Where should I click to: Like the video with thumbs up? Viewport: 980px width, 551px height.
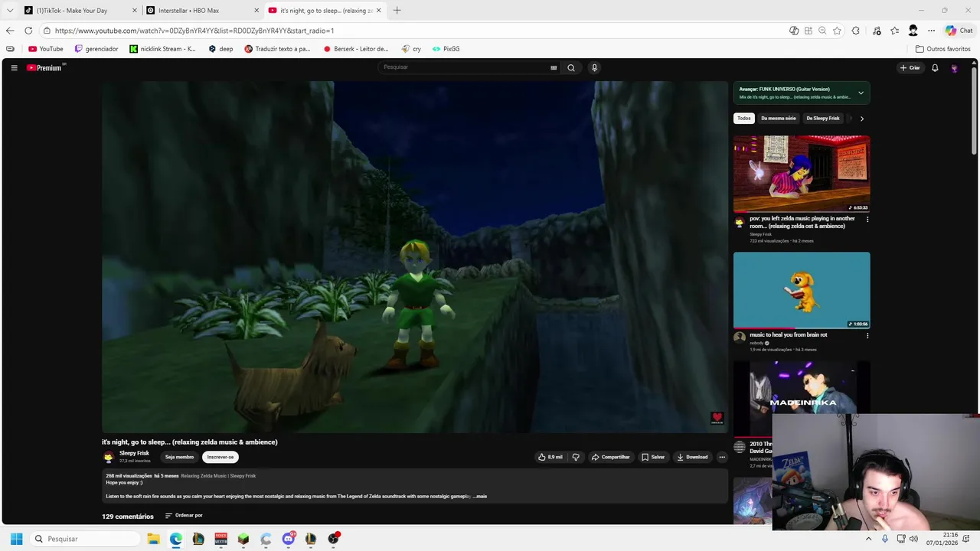(x=550, y=457)
